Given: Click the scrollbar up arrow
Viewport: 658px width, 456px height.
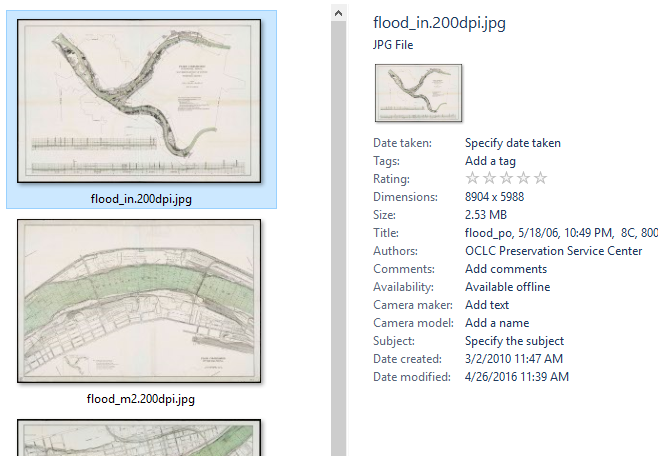Looking at the screenshot, I should click(x=339, y=13).
